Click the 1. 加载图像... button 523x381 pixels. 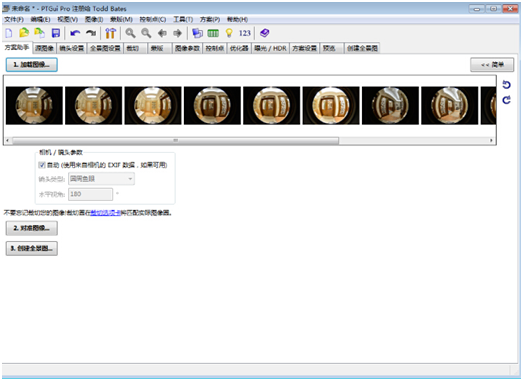pos(32,65)
